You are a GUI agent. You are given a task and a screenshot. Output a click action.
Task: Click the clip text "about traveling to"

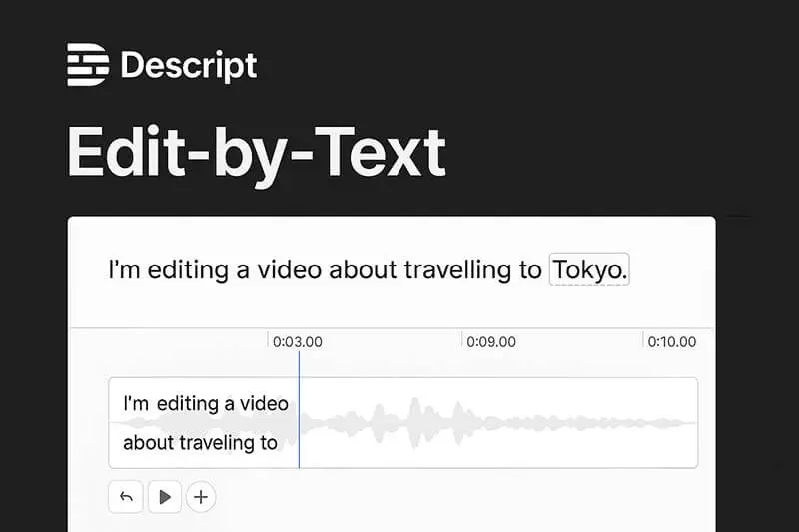coord(200,443)
